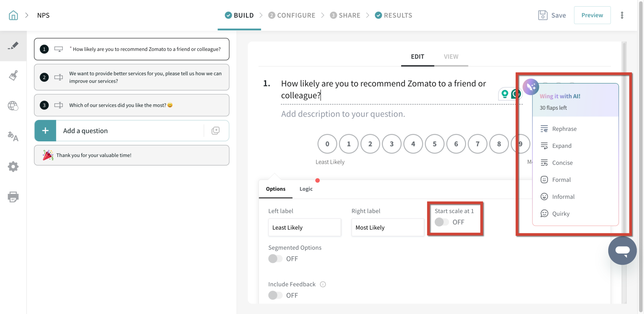Enable Start scale at 1 toggle
This screenshot has width=644, height=314.
tap(442, 222)
